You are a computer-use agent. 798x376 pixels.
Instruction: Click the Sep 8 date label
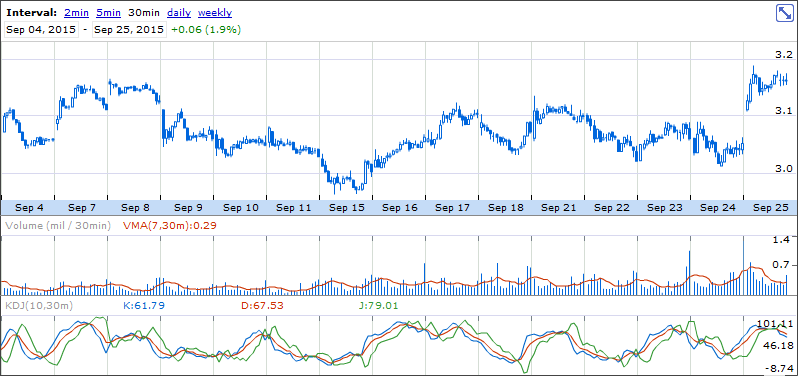(135, 208)
